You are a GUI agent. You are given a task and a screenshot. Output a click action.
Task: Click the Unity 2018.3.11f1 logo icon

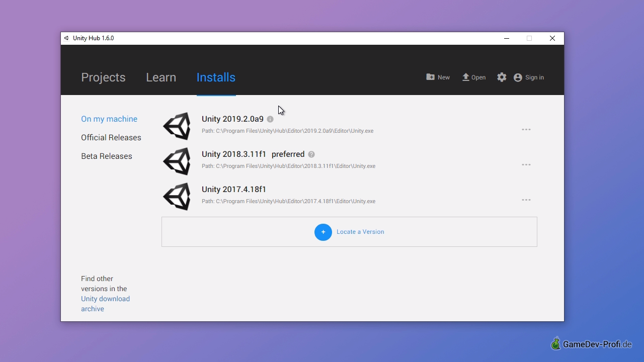click(x=177, y=161)
